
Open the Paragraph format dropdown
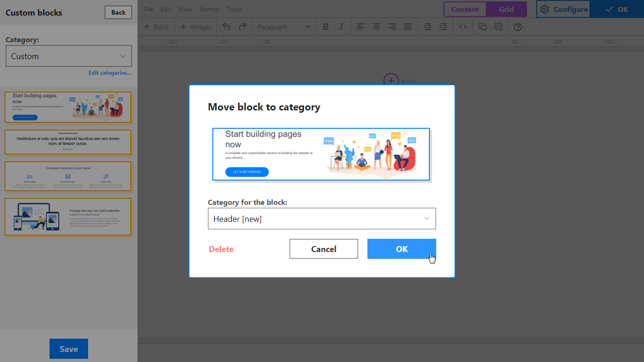point(284,27)
